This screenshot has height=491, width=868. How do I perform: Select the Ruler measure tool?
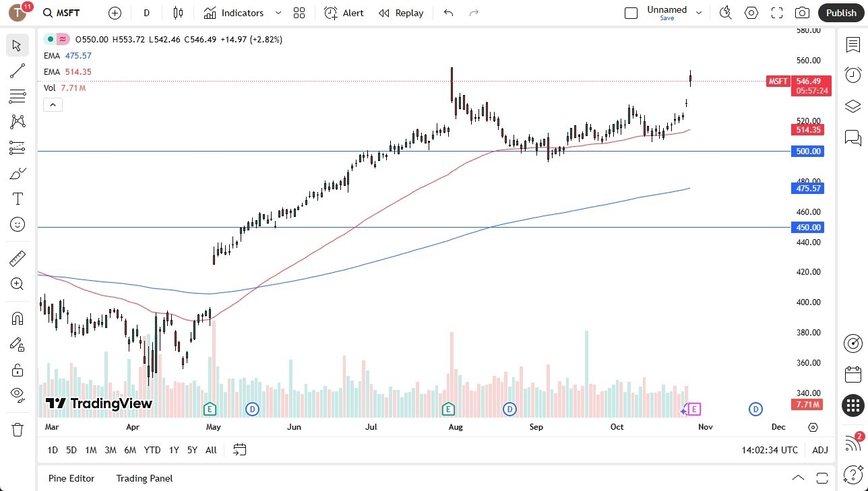pyautogui.click(x=18, y=257)
